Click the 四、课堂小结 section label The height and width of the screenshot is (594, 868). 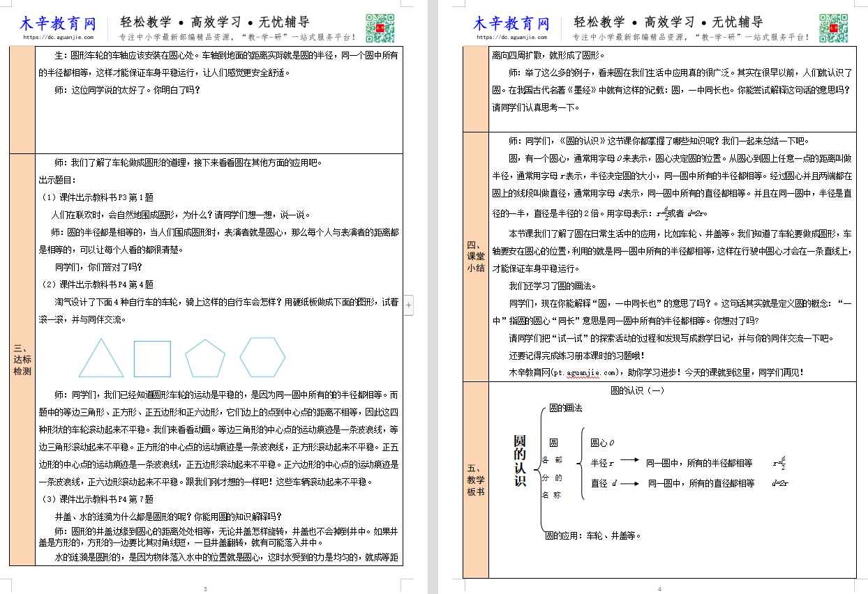476,256
